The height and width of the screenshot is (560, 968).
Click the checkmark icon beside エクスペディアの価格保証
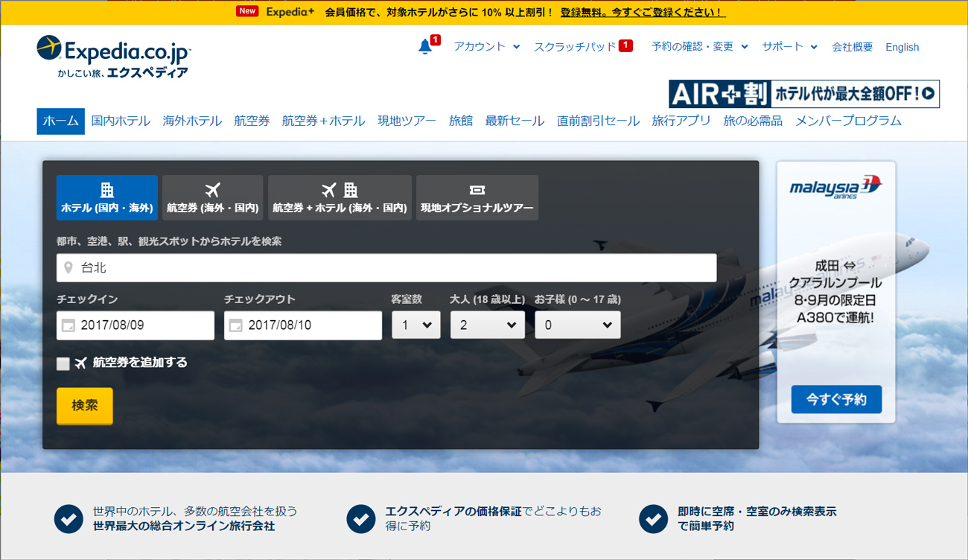[x=361, y=518]
